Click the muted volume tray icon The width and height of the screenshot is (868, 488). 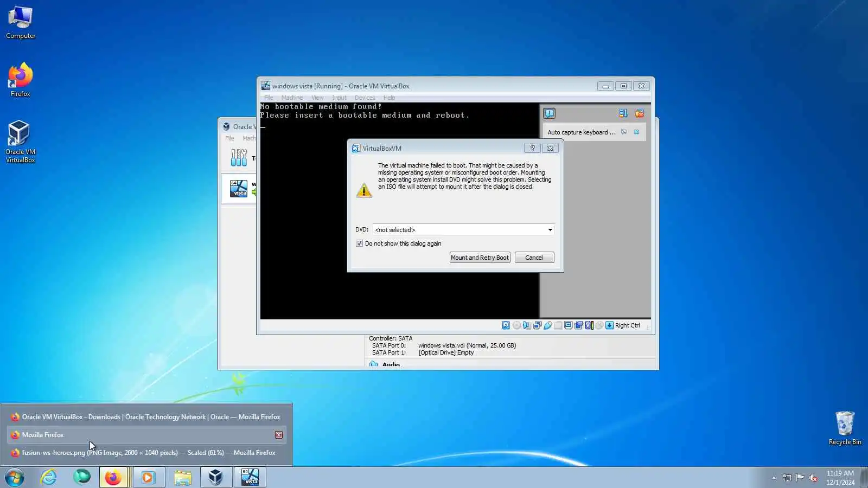tap(813, 478)
